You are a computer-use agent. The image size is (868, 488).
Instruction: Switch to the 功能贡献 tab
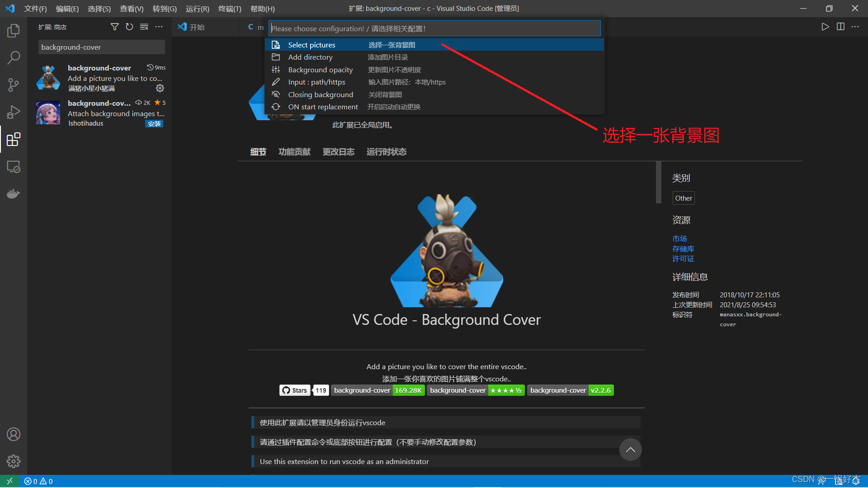294,152
